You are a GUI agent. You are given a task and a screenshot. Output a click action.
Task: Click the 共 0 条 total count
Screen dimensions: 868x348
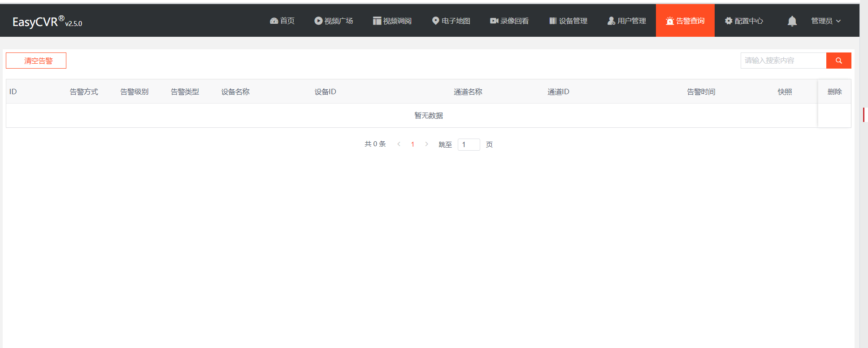pyautogui.click(x=375, y=144)
